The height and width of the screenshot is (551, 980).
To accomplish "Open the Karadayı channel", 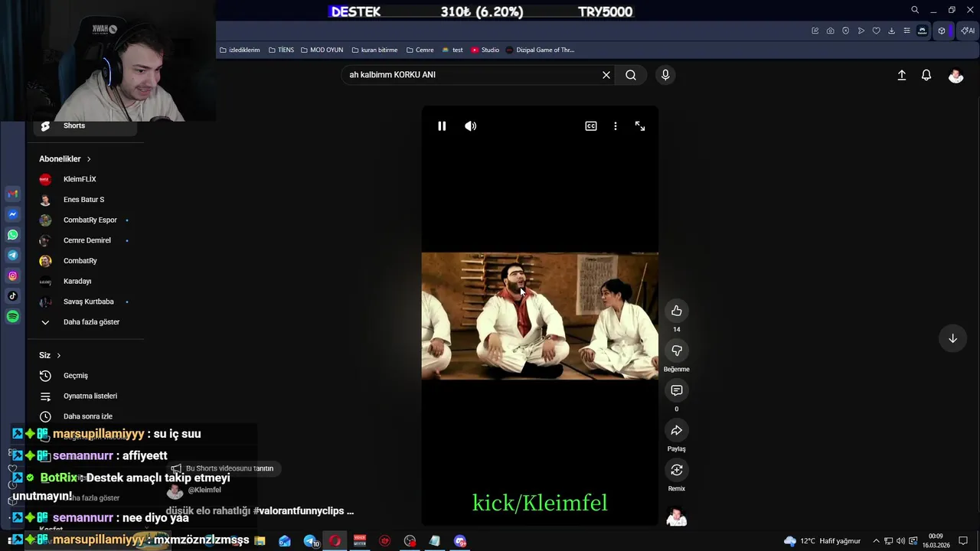I will tap(77, 282).
